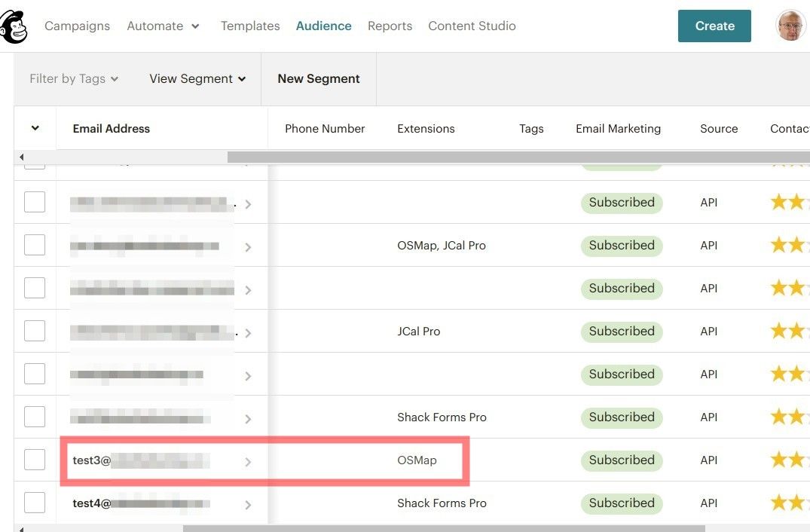
Task: Click the Source column header
Action: tap(719, 129)
